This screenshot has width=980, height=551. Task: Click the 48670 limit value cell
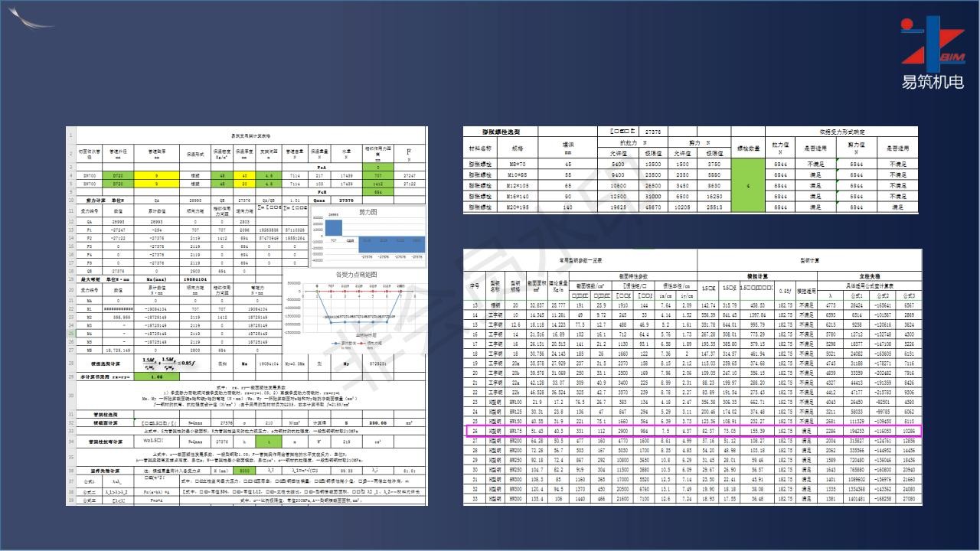click(x=653, y=207)
